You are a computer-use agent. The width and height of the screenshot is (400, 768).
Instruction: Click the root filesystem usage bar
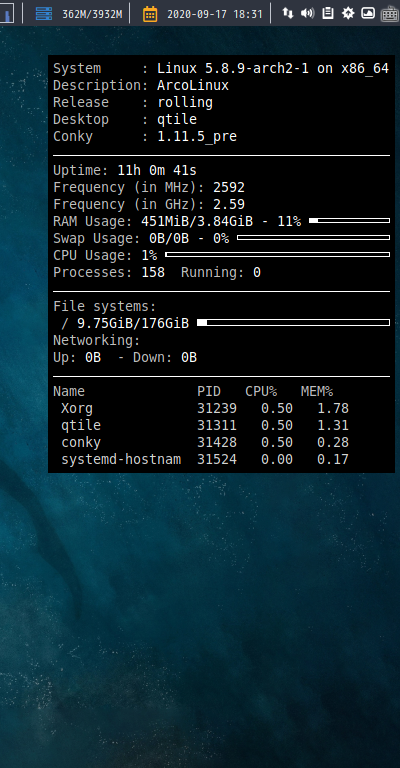click(293, 323)
